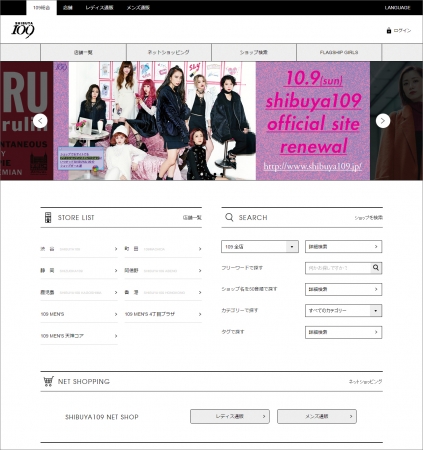Click the login lock icon
423x450 pixels.
389,30
